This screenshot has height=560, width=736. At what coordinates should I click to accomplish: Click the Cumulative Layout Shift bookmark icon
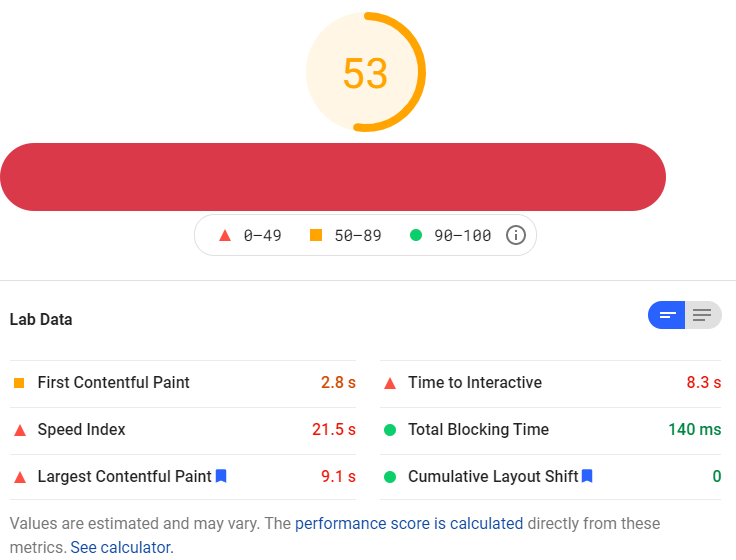pos(587,476)
